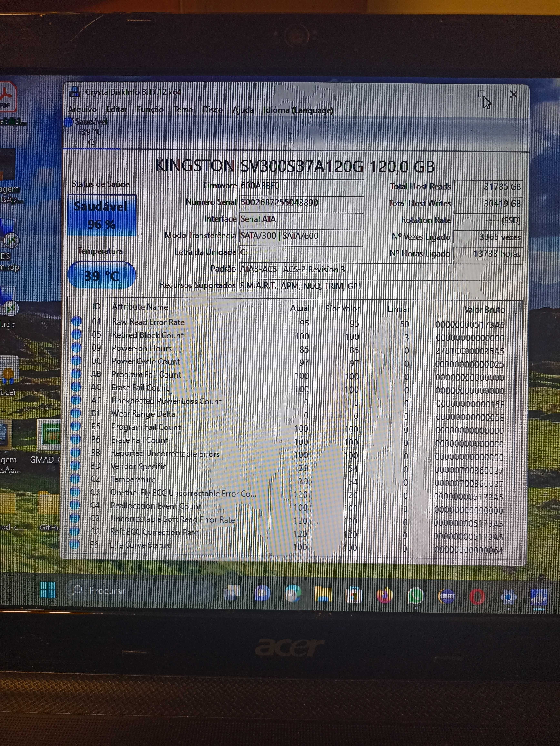Screen dimensions: 560x746
Task: Click the Total Host Reads value 31785 GB
Action: [x=488, y=186]
